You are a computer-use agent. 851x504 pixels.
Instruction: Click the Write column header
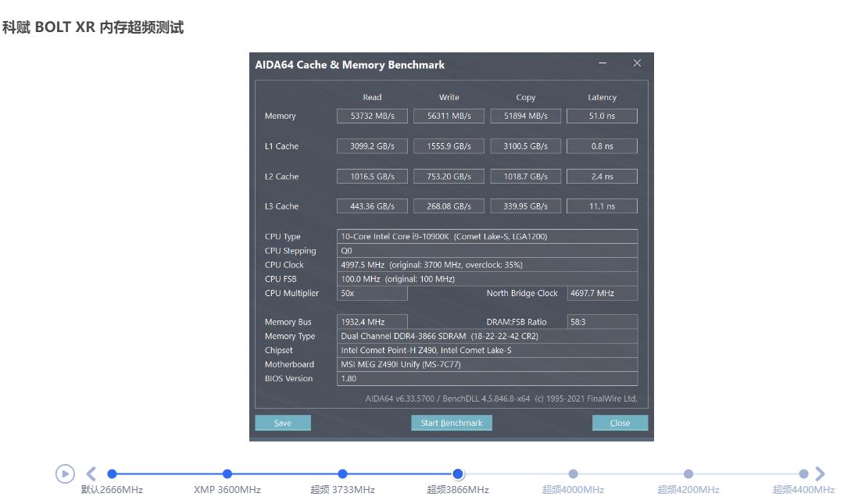(x=449, y=97)
